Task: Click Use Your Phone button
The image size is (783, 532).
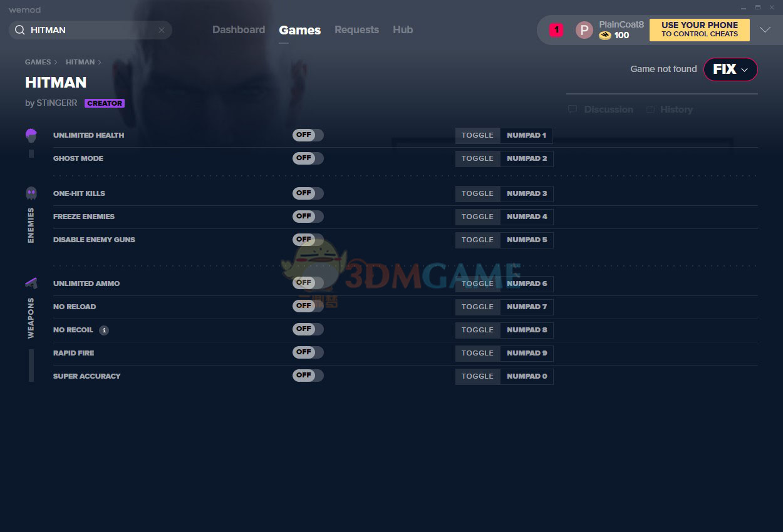Action: point(699,30)
